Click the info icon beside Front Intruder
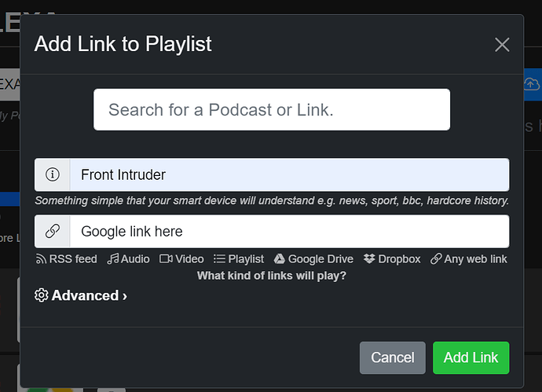542x392 pixels. pyautogui.click(x=53, y=174)
